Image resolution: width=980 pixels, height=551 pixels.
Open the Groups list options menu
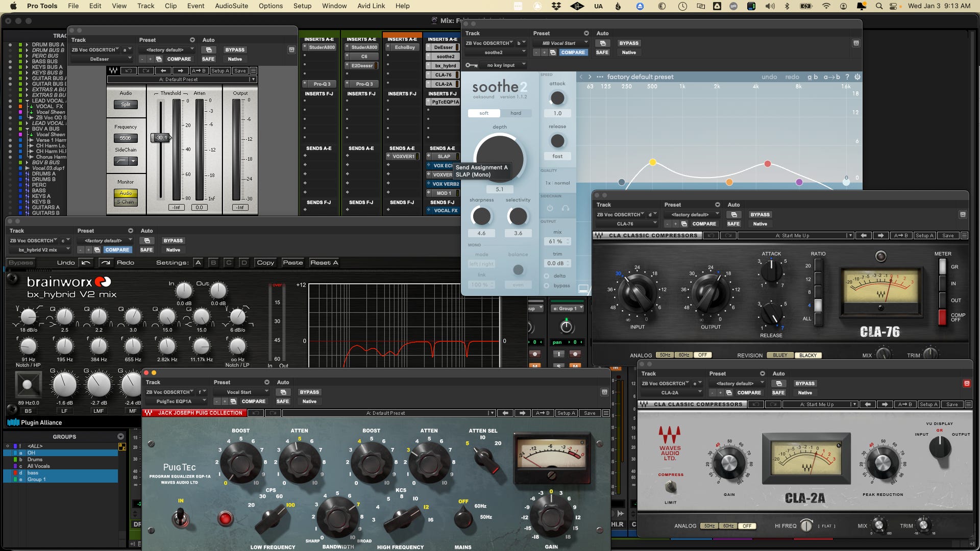pyautogui.click(x=120, y=437)
